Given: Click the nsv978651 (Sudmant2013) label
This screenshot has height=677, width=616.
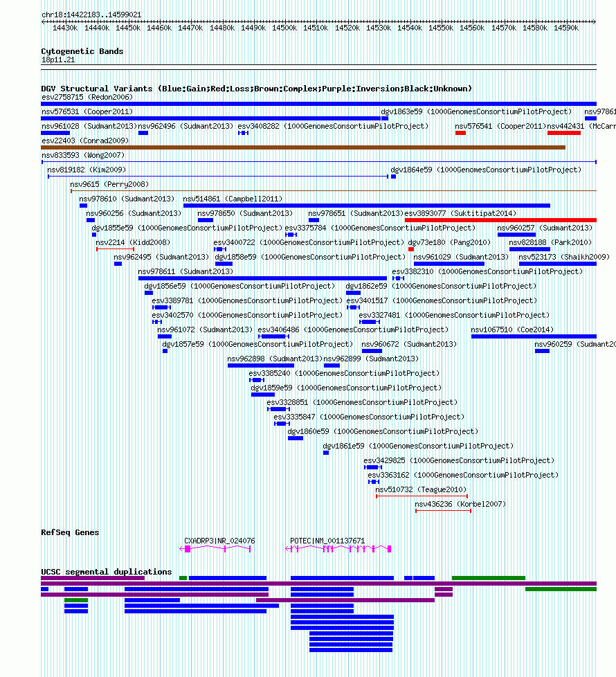Looking at the screenshot, I should click(x=356, y=214).
